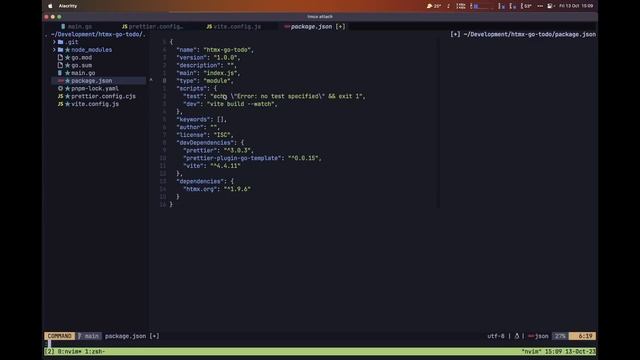Click the "type": "module" line
Screen dimensions: 640x360
[x=205, y=81]
